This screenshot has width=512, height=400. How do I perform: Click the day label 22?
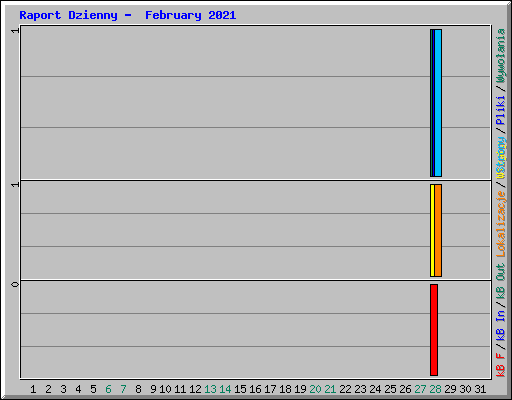(345, 389)
